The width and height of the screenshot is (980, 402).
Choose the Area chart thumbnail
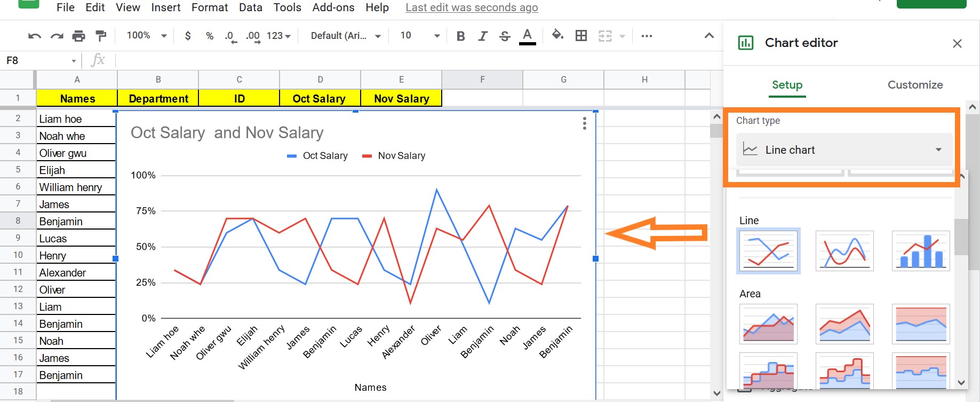(x=768, y=324)
